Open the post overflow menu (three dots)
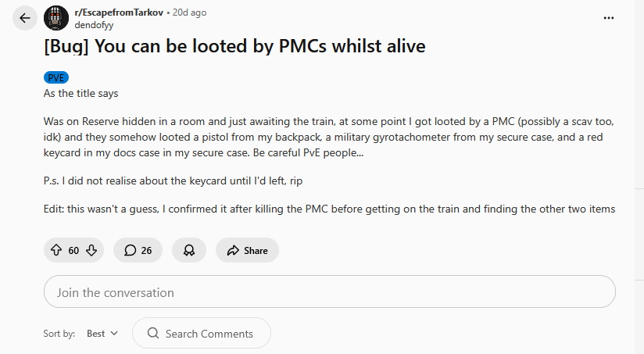Image resolution: width=644 pixels, height=354 pixels. coord(609,18)
